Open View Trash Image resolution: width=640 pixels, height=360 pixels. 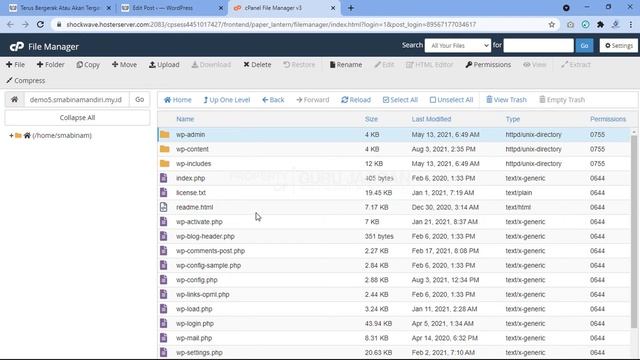506,100
